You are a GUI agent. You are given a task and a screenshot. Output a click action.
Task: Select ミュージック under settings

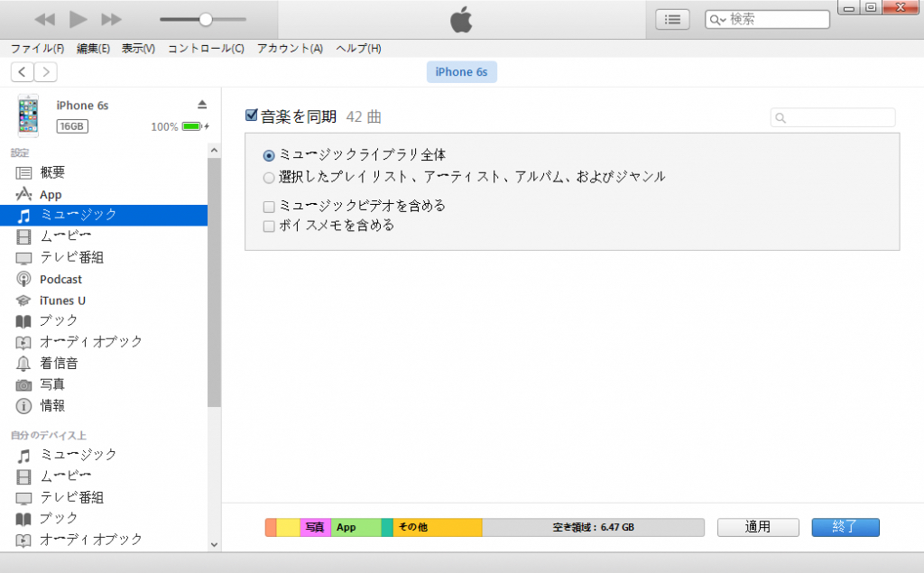coord(104,215)
